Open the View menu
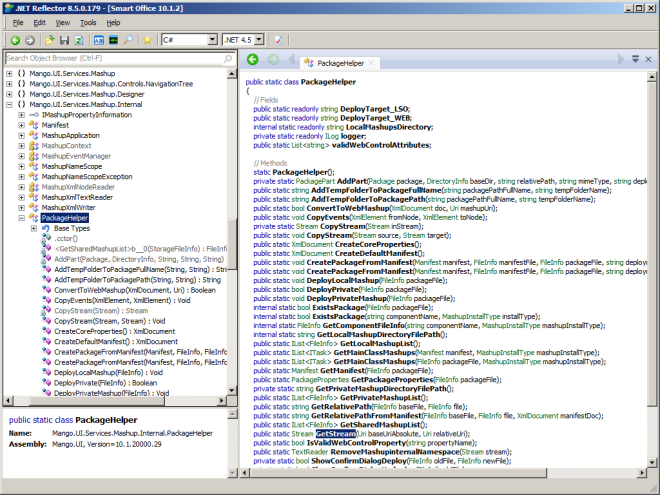The width and height of the screenshot is (660, 495). [x=62, y=22]
